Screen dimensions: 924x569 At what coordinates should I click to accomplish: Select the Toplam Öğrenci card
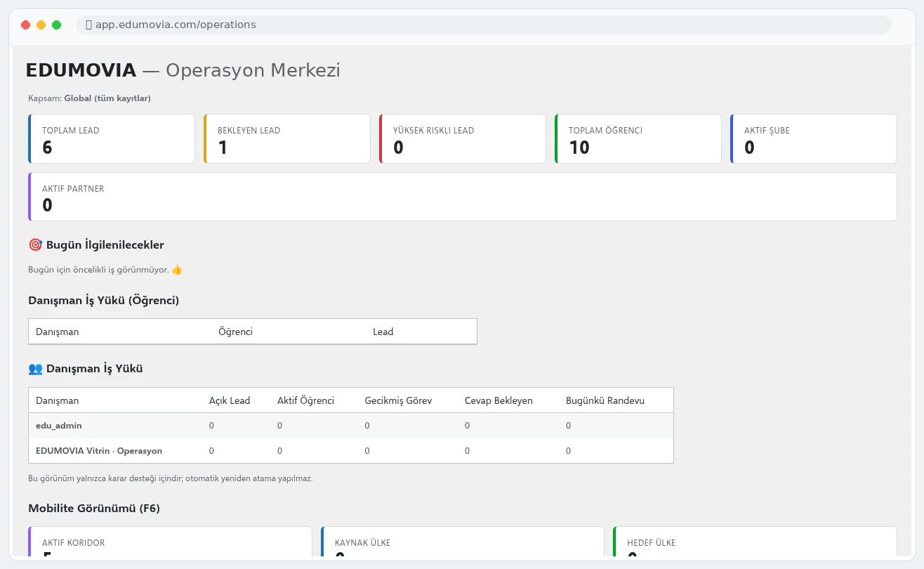[638, 139]
